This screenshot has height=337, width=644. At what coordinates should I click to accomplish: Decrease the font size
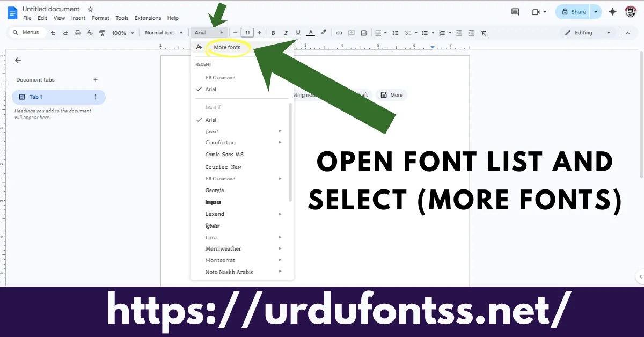coord(235,33)
